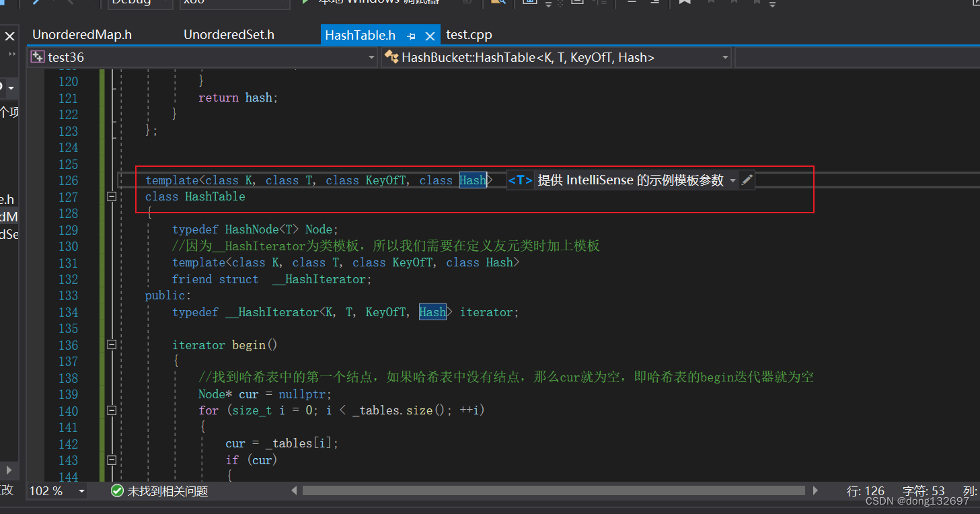Open the test.cpp tab

click(x=469, y=35)
